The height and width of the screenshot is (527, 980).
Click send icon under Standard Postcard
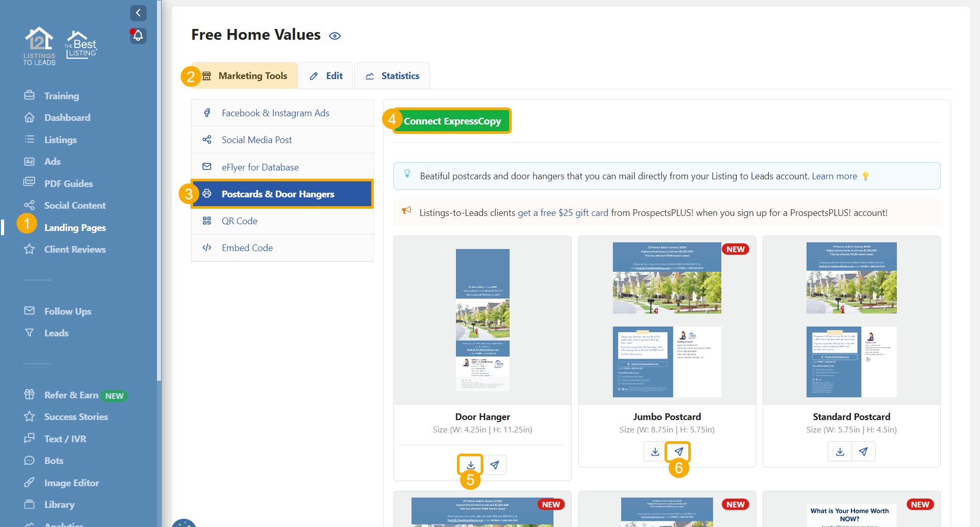[x=863, y=452]
